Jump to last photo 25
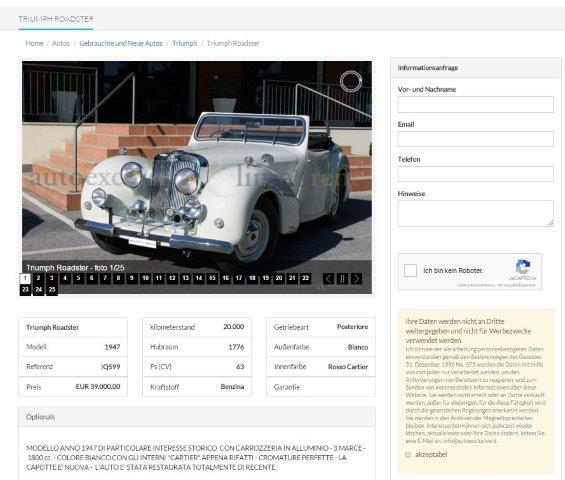Viewport: 565px width, 480px height. (x=52, y=289)
